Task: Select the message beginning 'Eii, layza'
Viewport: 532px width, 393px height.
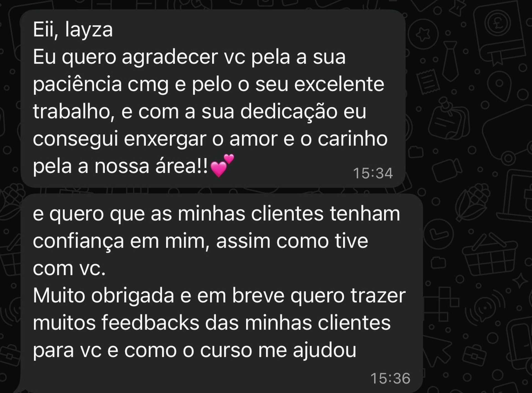Action: point(213,99)
